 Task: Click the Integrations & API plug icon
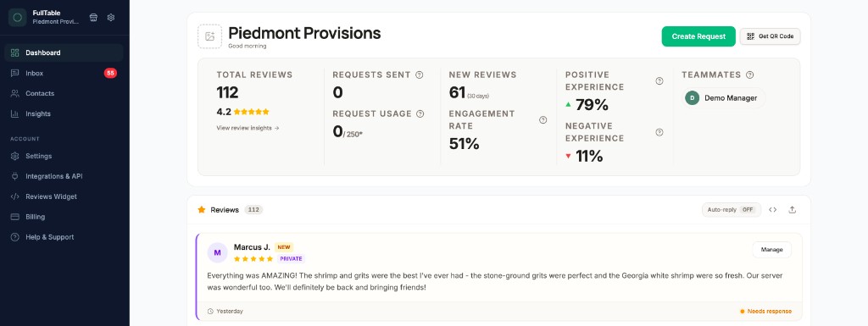[x=15, y=176]
